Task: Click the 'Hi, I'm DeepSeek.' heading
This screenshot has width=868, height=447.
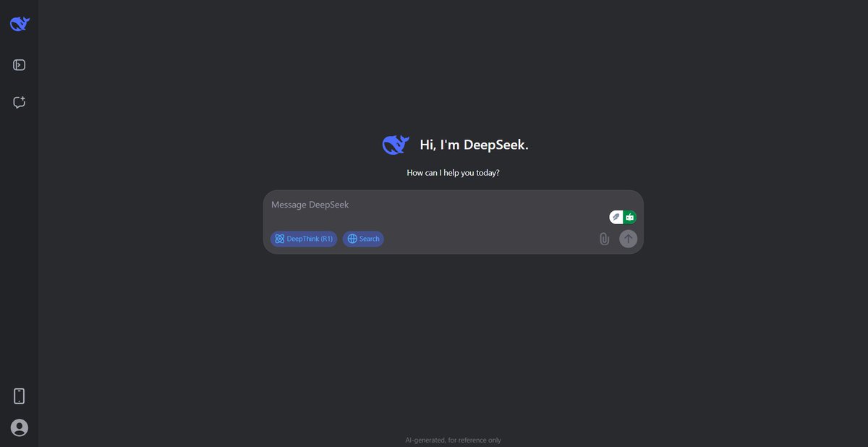Action: tap(475, 145)
